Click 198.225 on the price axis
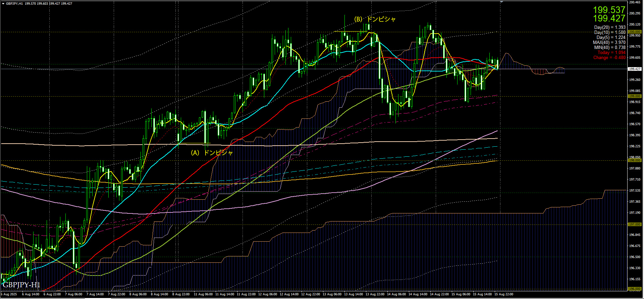 coord(635,146)
